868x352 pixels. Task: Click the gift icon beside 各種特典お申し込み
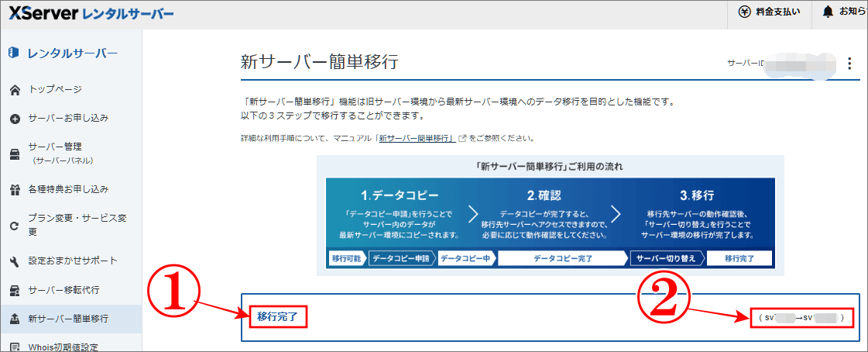coord(15,190)
